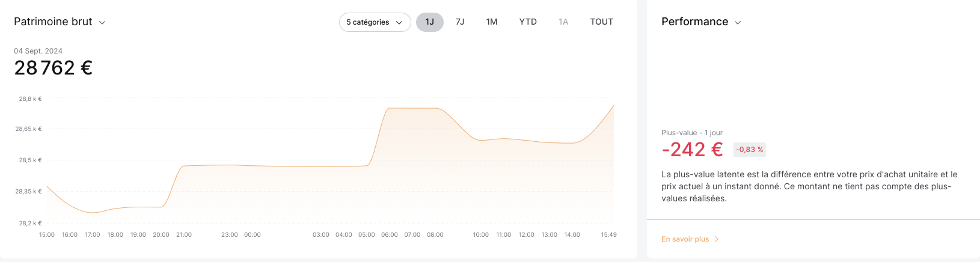
Task: Open the En savoir plus link
Action: (685, 239)
